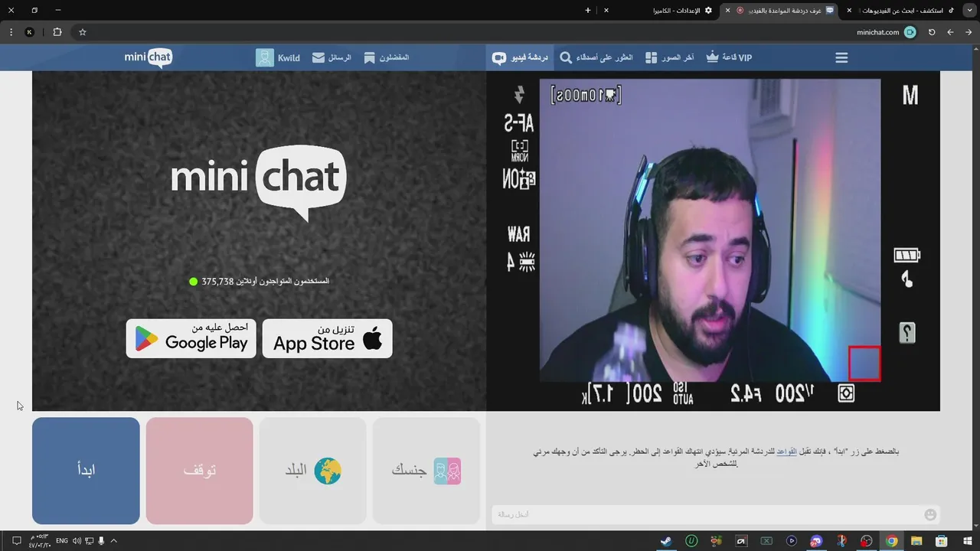Show hidden system tray icons

tap(114, 541)
